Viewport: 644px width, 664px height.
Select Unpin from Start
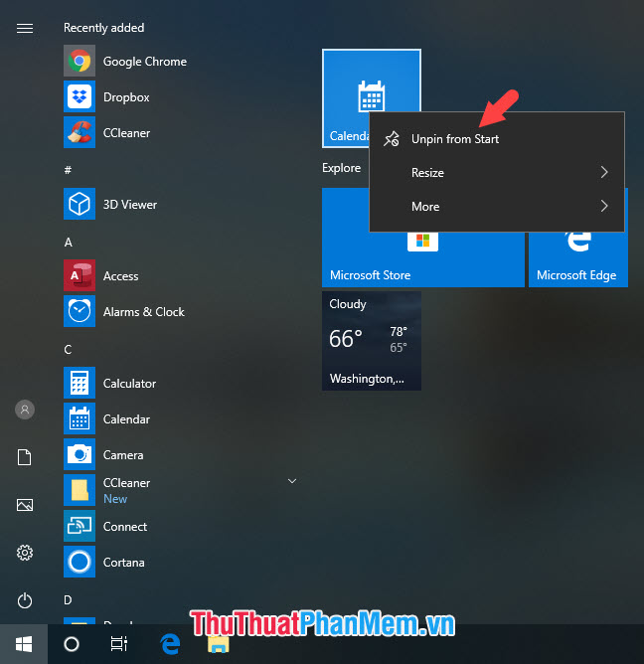tap(497, 139)
